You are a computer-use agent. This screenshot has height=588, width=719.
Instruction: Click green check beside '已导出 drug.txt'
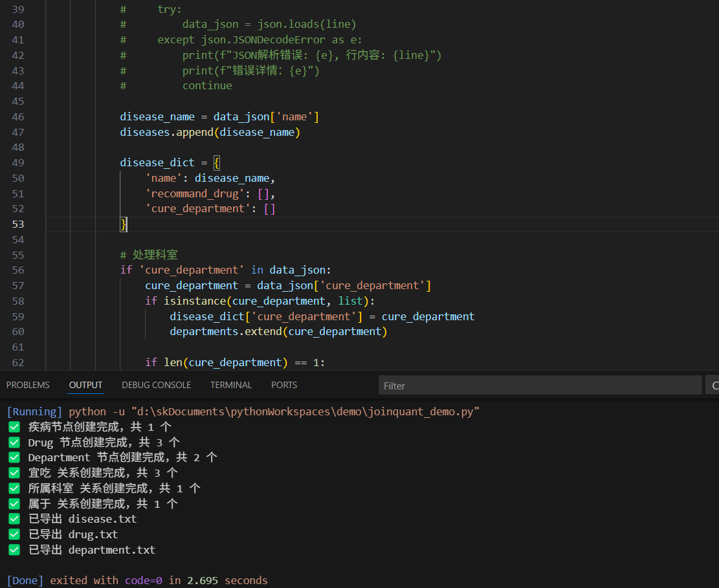coord(14,534)
